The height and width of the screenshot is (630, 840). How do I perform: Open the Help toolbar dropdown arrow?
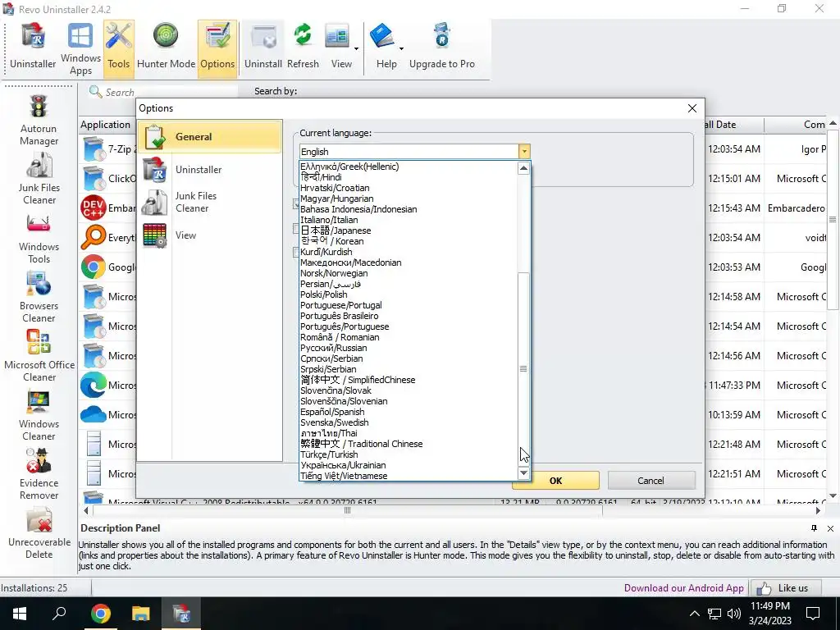pyautogui.click(x=400, y=49)
